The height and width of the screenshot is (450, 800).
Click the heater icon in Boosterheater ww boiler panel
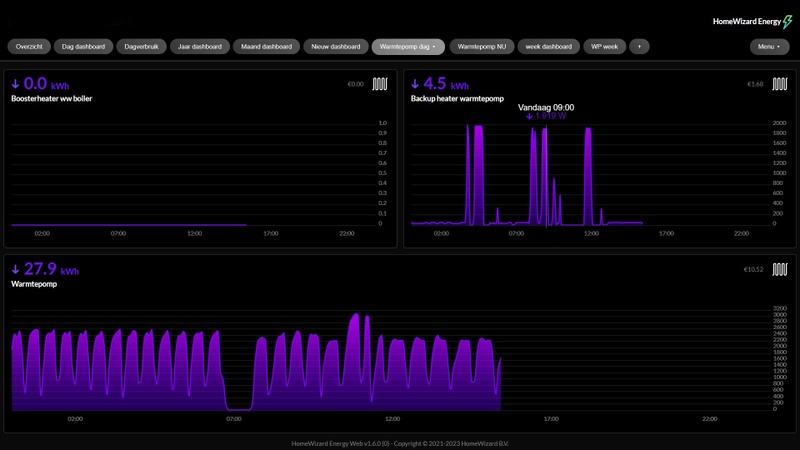pos(380,85)
